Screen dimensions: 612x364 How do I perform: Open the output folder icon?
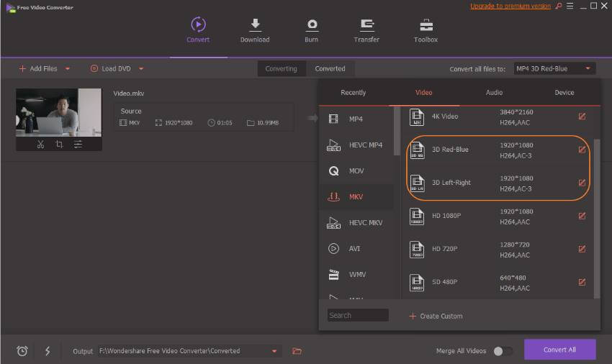[x=297, y=351]
